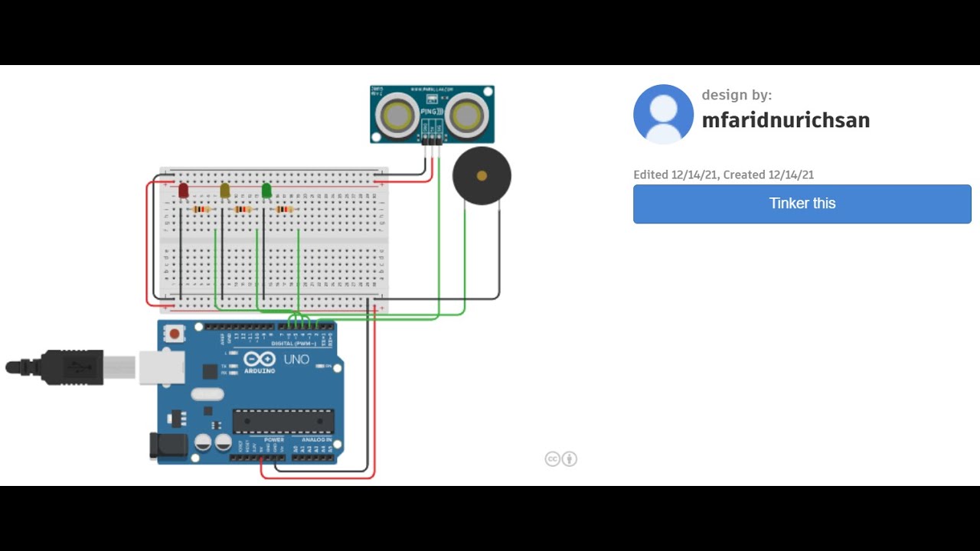Image resolution: width=980 pixels, height=551 pixels.
Task: Select resistor next to green LED
Action: pos(283,209)
